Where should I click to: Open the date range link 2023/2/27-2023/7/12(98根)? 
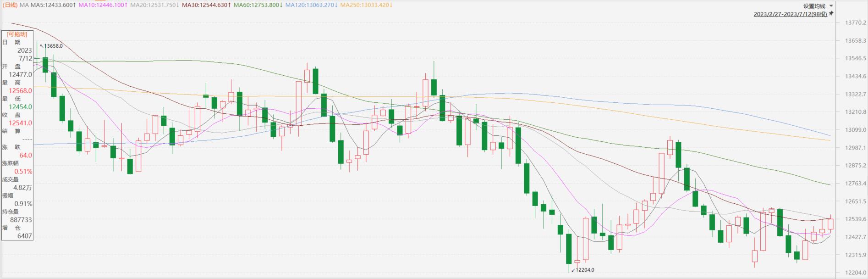(x=791, y=14)
